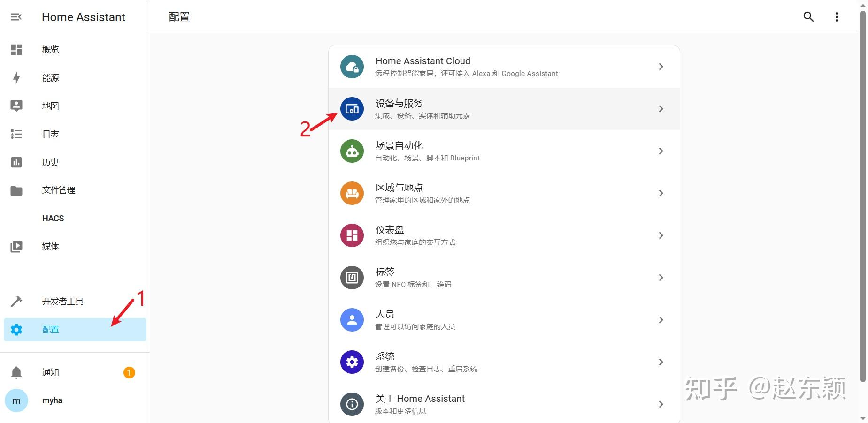
Task: Click the 配置 gear icon in sidebar
Action: 16,330
